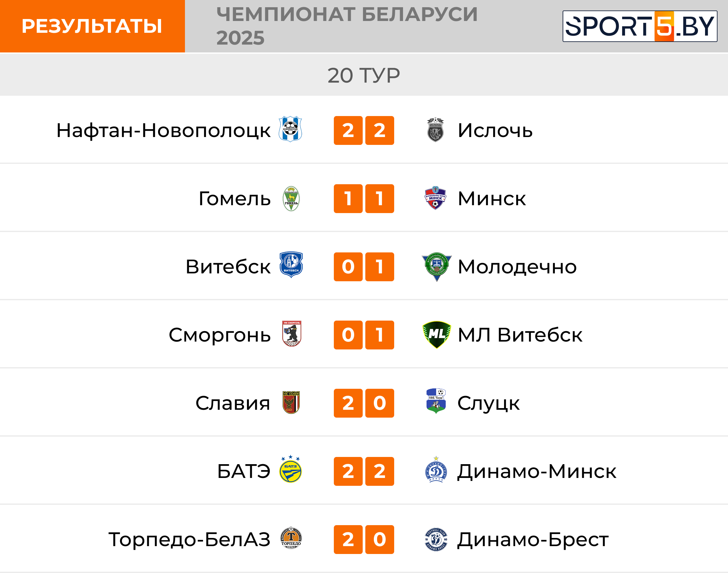Click the Торпедо-БелАЗ team name

tap(189, 540)
